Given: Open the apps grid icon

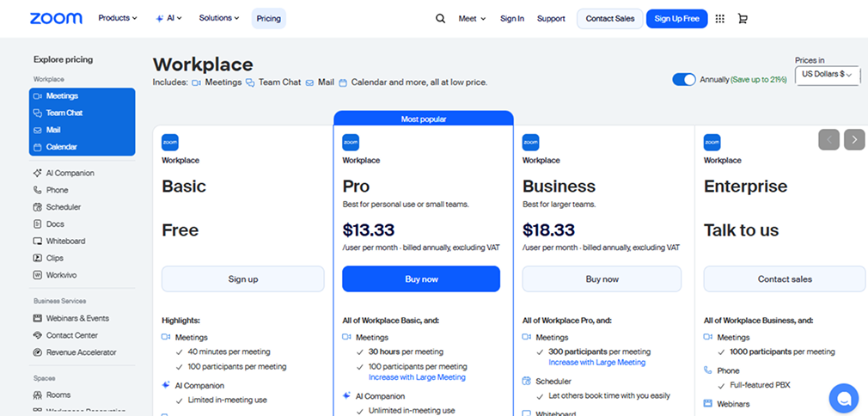Looking at the screenshot, I should (x=719, y=19).
